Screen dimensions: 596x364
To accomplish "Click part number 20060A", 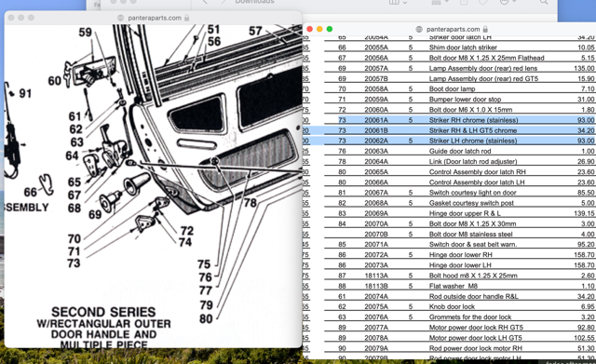I will (x=376, y=110).
